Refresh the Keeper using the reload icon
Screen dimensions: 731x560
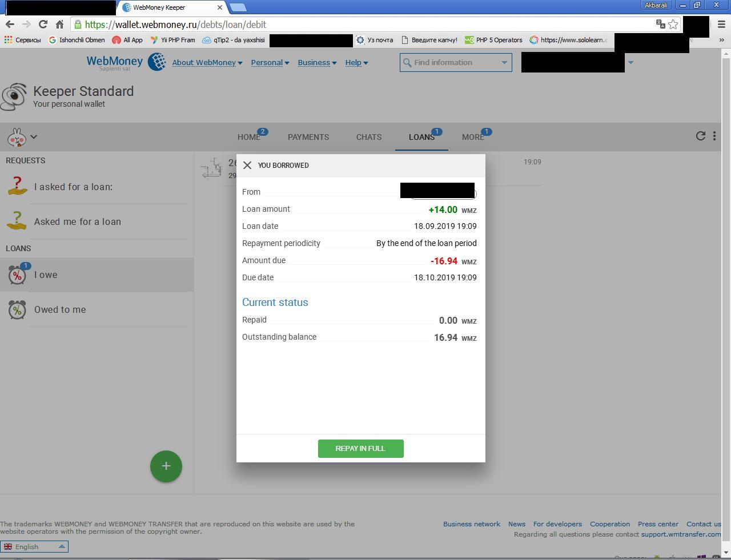click(x=701, y=136)
